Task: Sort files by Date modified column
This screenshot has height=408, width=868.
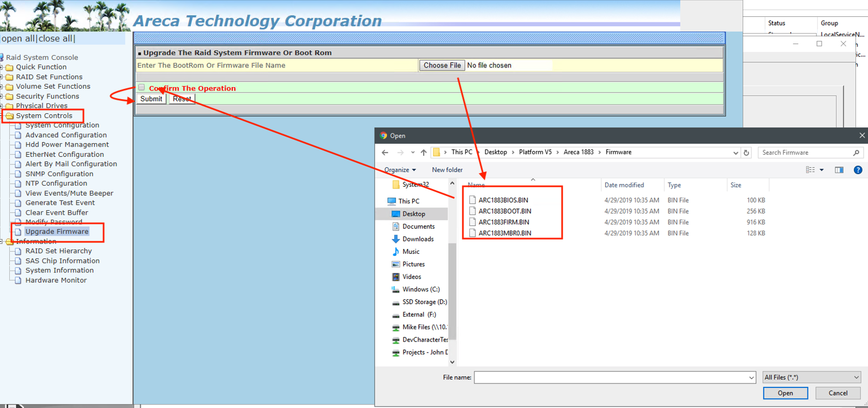Action: (x=624, y=185)
